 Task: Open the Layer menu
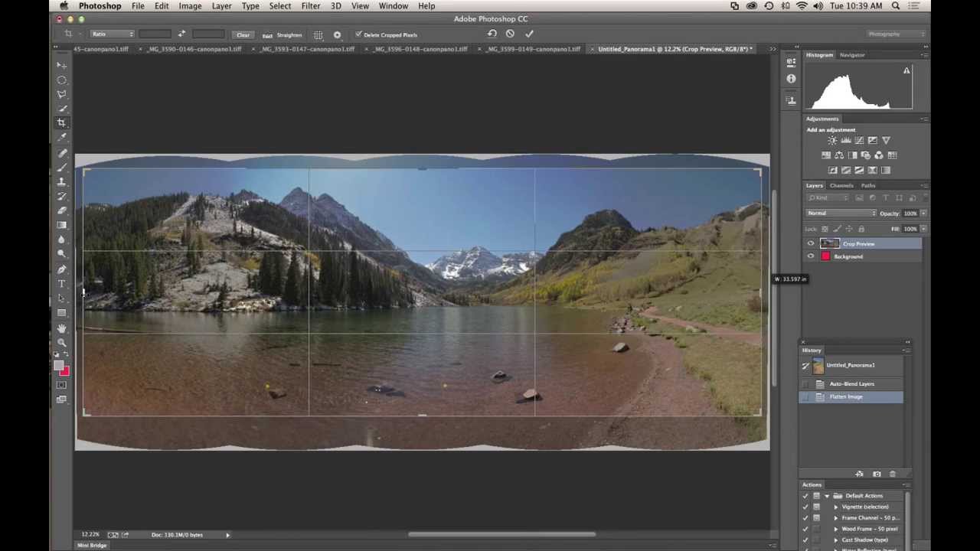point(221,6)
